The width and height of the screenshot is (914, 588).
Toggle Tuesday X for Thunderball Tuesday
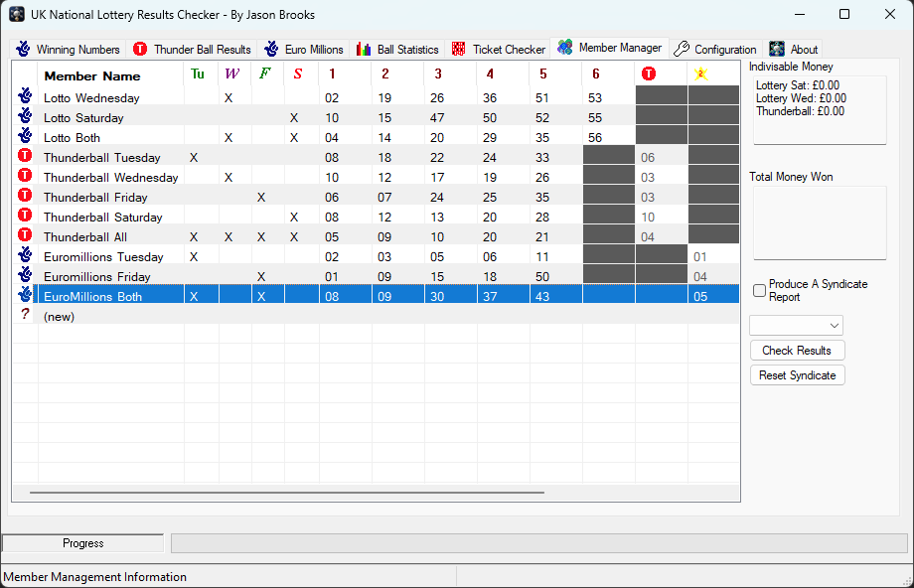(x=194, y=157)
